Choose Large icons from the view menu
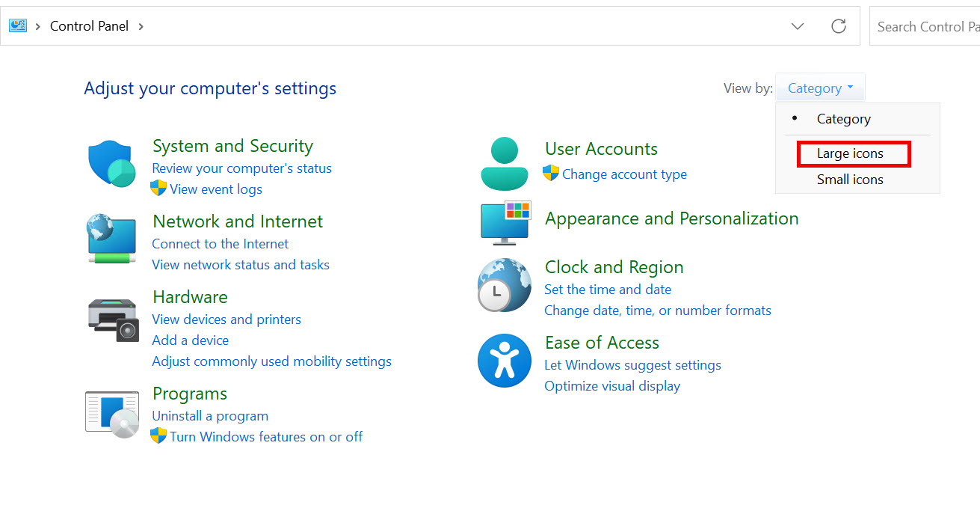The width and height of the screenshot is (980, 523). click(853, 153)
